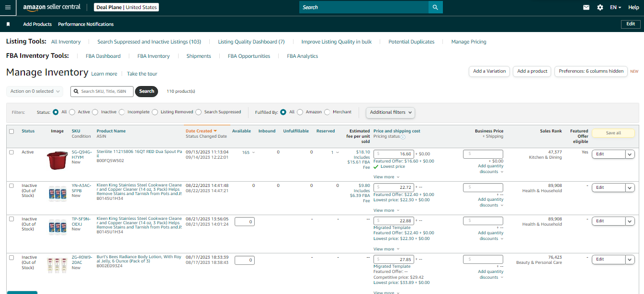This screenshot has width=644, height=294.
Task: Open the FBA Dashboard tab
Action: 103,56
